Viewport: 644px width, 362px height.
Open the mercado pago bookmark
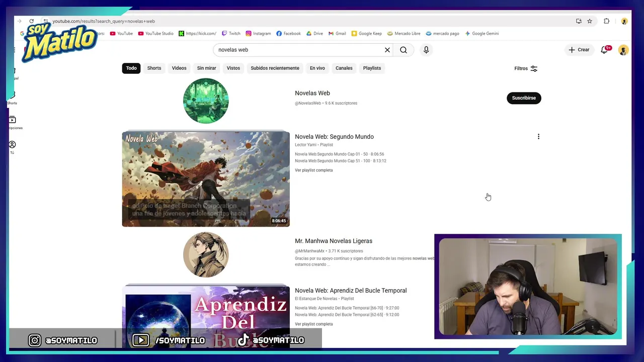pos(442,34)
